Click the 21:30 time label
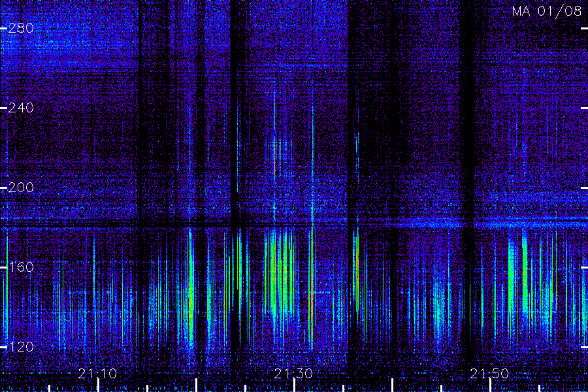Screen dimensions: 588x392 tap(293, 374)
